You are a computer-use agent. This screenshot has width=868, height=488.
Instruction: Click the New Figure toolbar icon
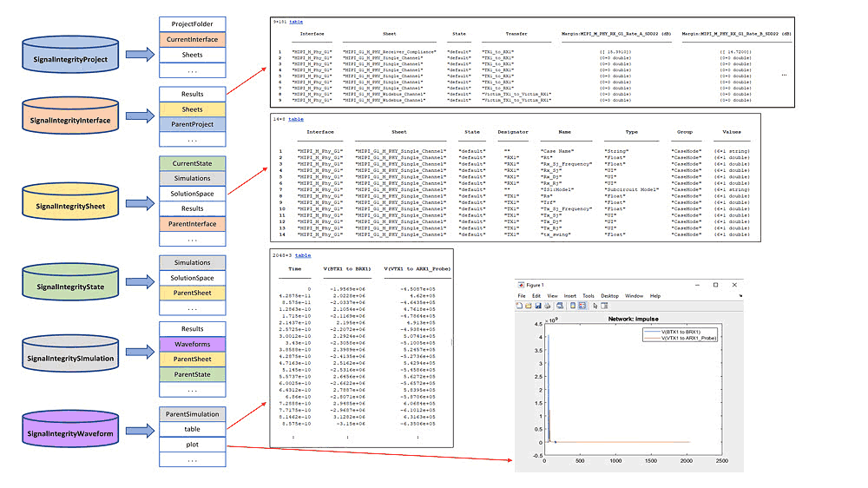[x=520, y=306]
